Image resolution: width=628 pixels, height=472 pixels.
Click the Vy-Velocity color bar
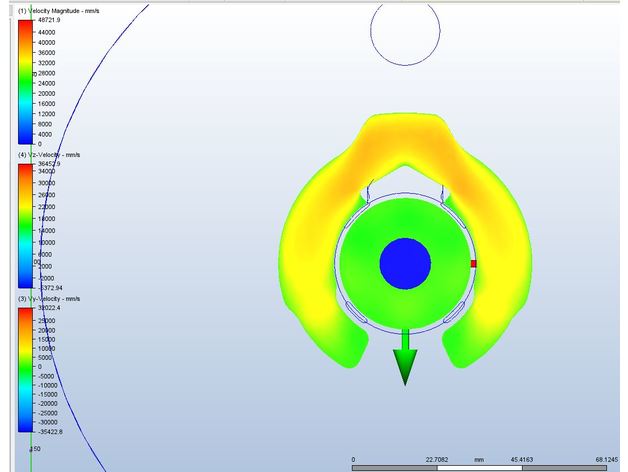pos(25,370)
